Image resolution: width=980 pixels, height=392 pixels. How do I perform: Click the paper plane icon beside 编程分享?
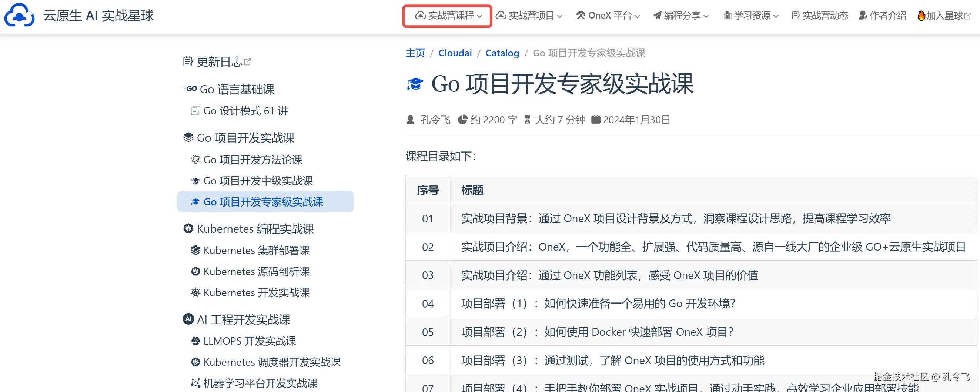658,16
